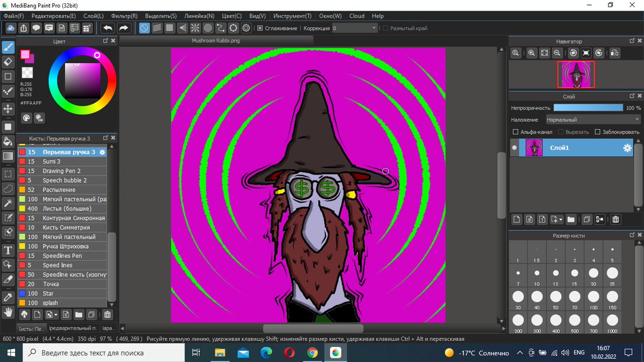Enable concentric circle snap
Viewport: 644px width, 362px height.
(208, 28)
